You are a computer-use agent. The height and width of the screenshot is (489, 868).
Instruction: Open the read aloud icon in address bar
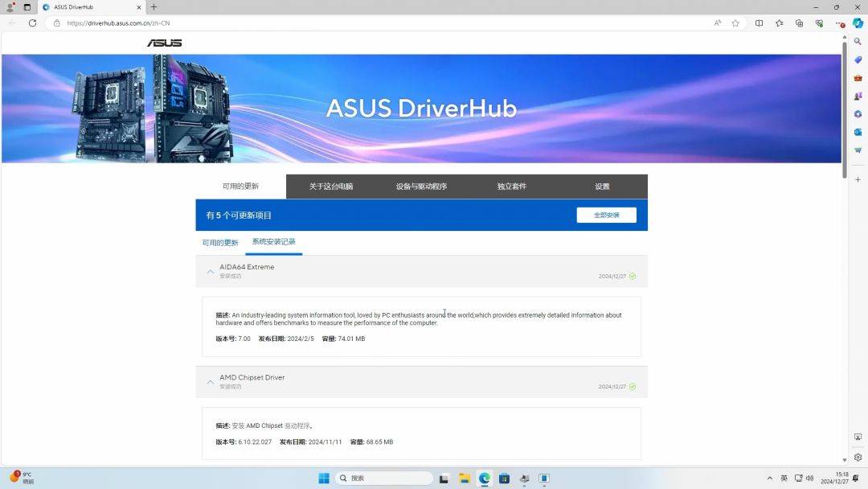pos(718,23)
